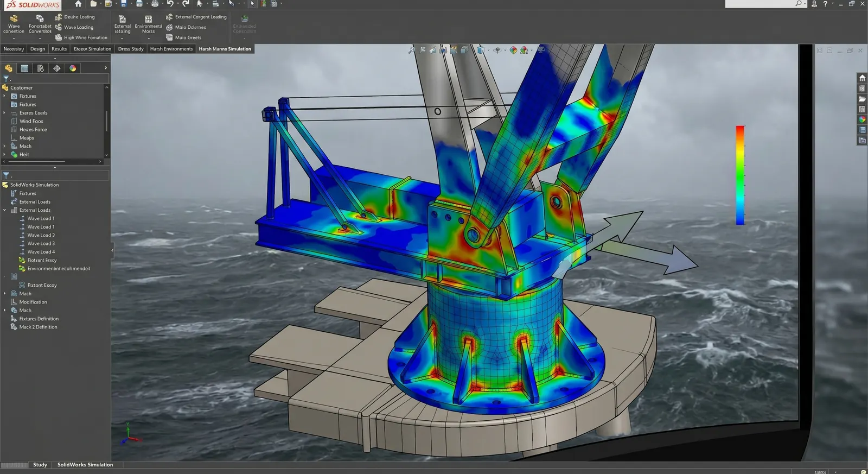Image resolution: width=868 pixels, height=474 pixels.
Task: Switch to the Design tab
Action: click(x=37, y=49)
